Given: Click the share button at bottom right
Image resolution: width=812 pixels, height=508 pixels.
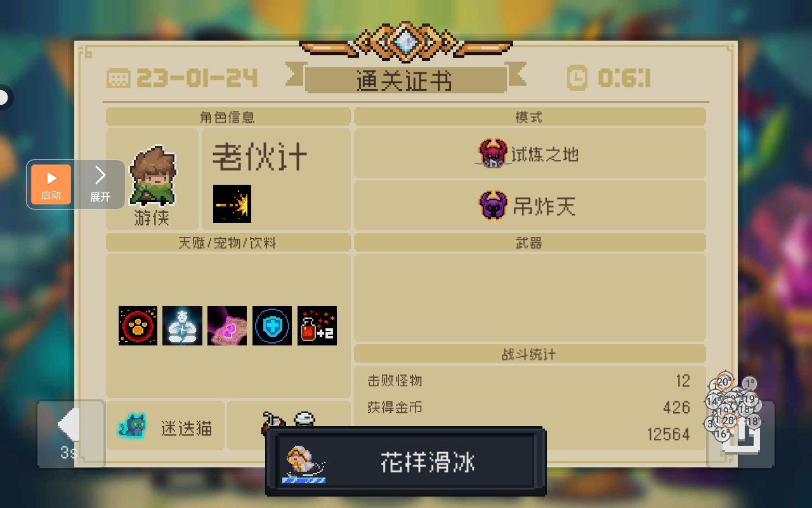Looking at the screenshot, I should (741, 435).
